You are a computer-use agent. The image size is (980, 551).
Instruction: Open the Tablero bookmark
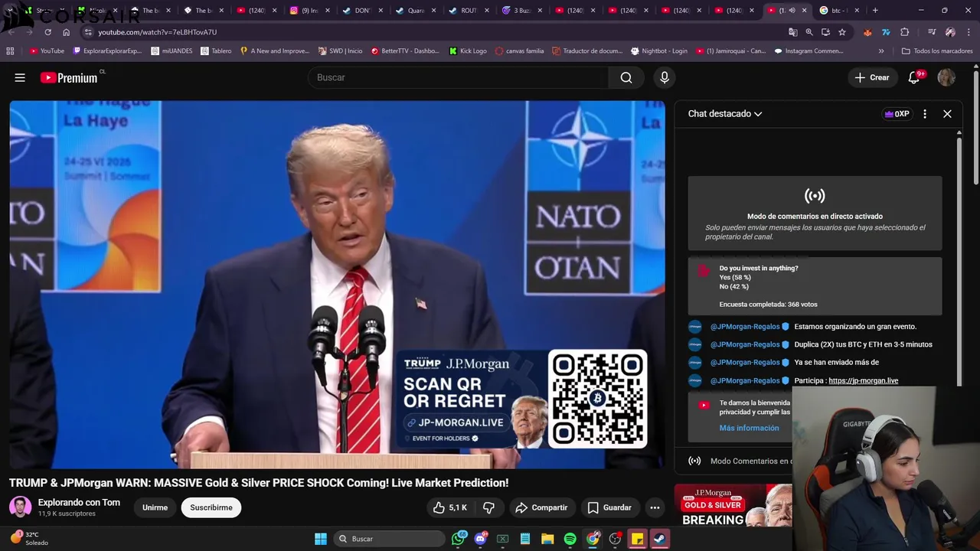coord(216,51)
